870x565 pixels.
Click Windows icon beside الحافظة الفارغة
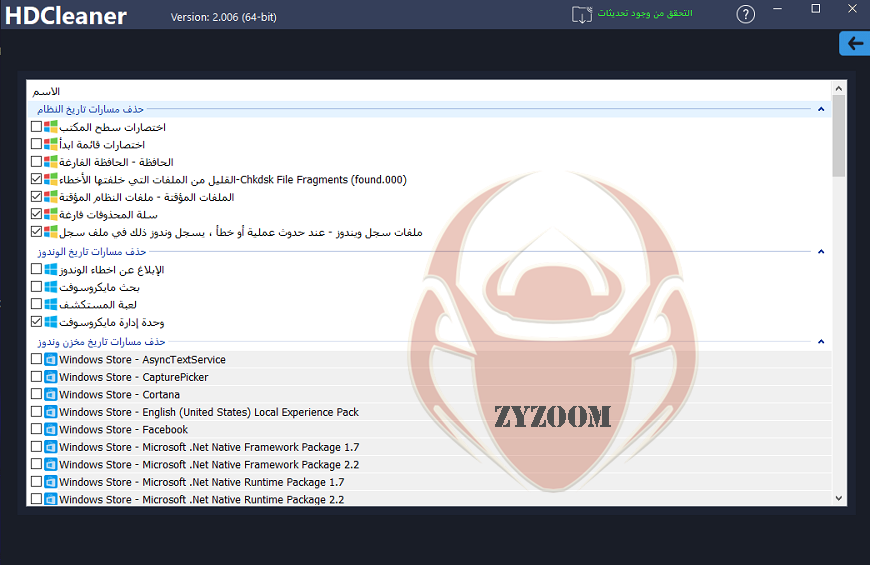pyautogui.click(x=50, y=162)
